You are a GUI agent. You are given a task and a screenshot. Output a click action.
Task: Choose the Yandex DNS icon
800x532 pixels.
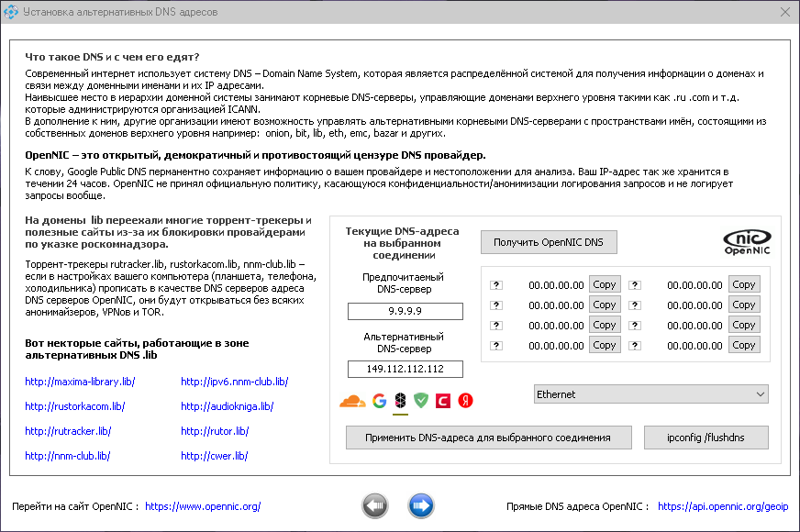(465, 401)
